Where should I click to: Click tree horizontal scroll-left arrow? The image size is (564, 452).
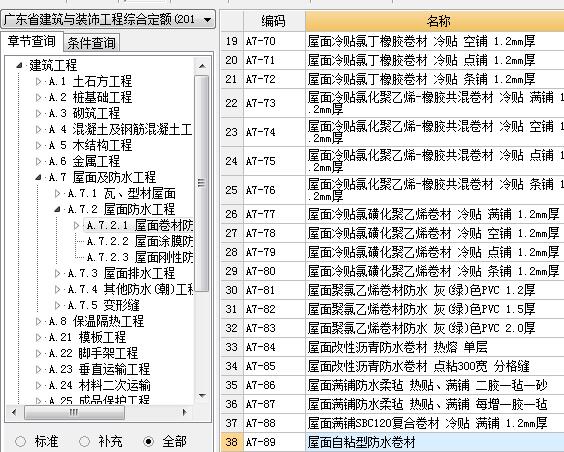pyautogui.click(x=14, y=412)
